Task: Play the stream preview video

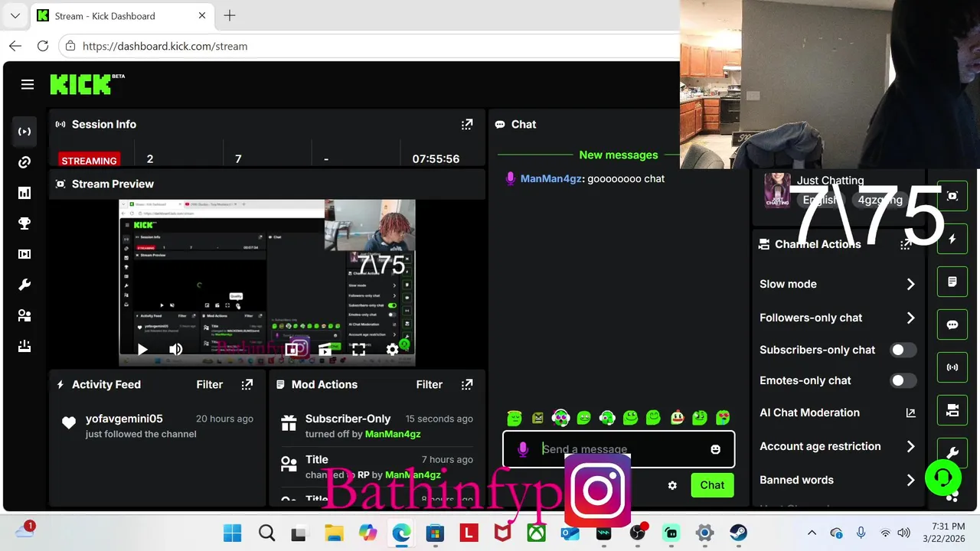Action: (142, 350)
